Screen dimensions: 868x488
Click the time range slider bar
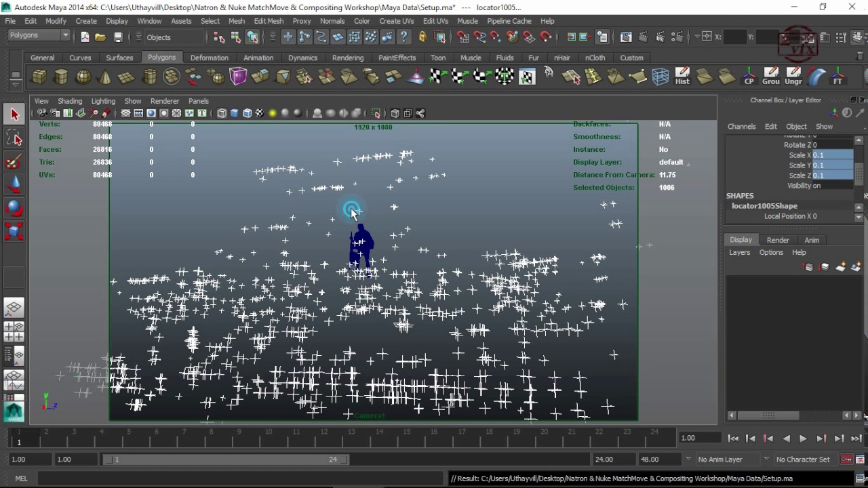point(226,460)
